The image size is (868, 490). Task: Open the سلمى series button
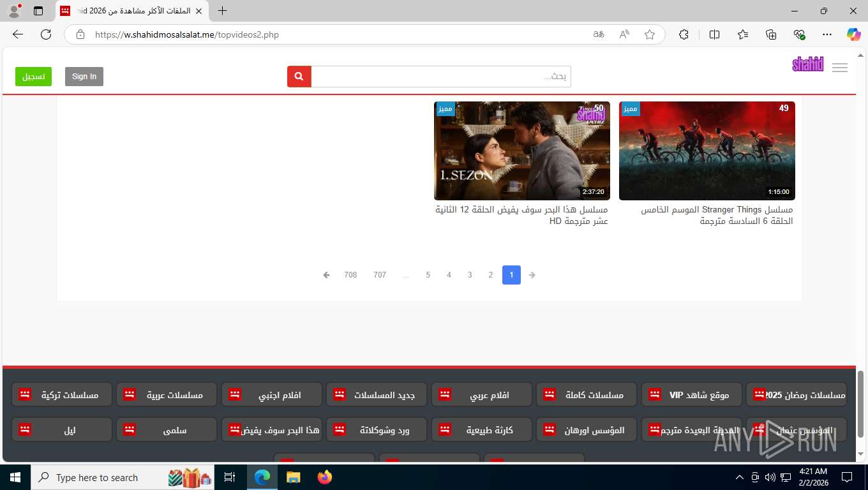(x=167, y=429)
